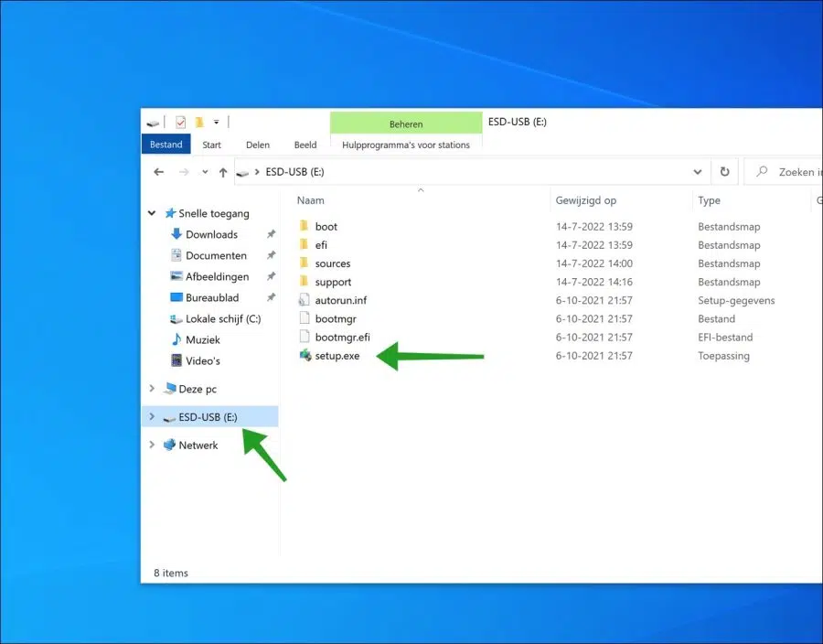
Task: Select the file name setup.exe
Action: tap(337, 355)
